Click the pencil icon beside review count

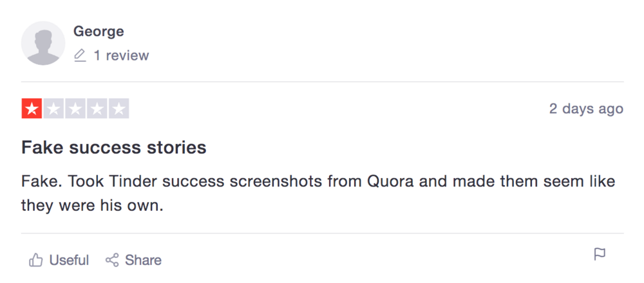tap(80, 55)
